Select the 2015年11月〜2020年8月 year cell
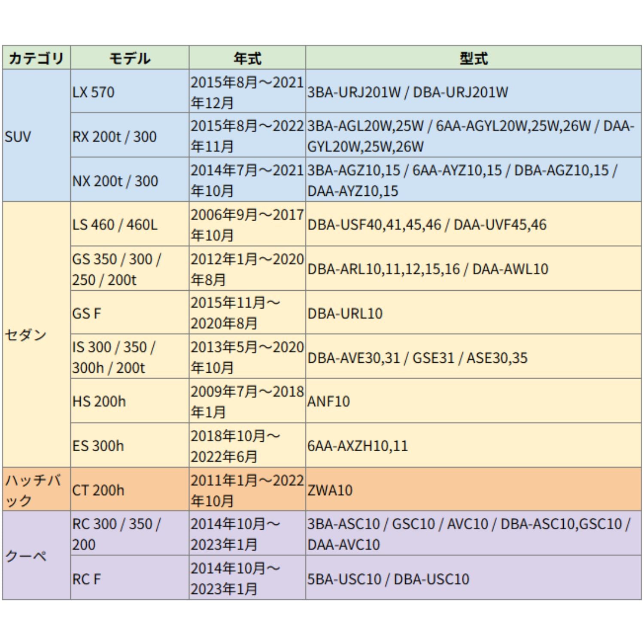 [247, 313]
